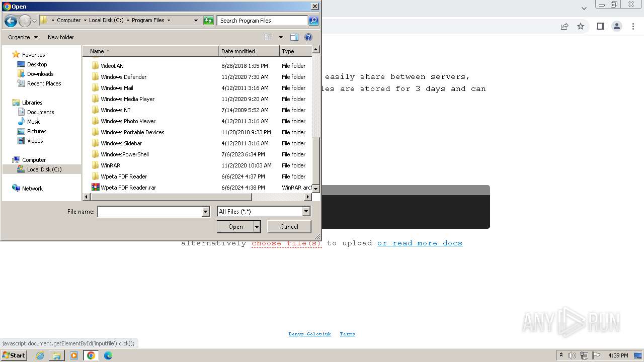
Task: Open Microsoft Edge from taskbar
Action: coord(108,355)
